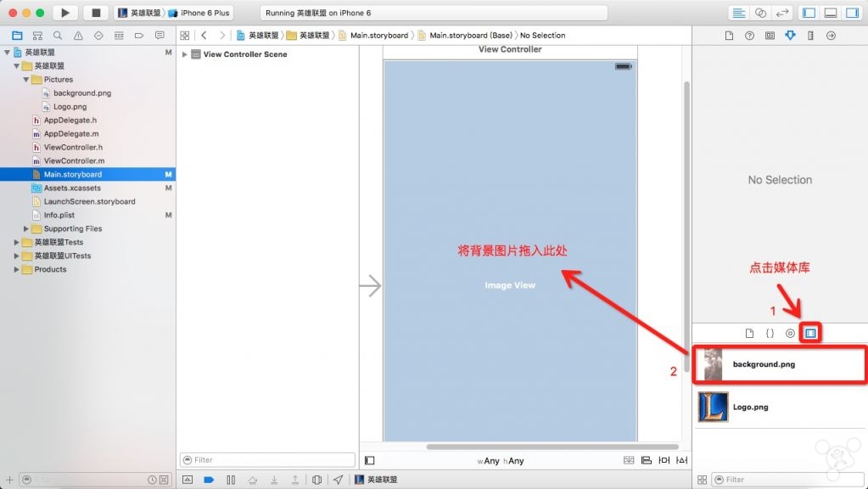
Task: Toggle the left navigator panel
Action: click(809, 13)
